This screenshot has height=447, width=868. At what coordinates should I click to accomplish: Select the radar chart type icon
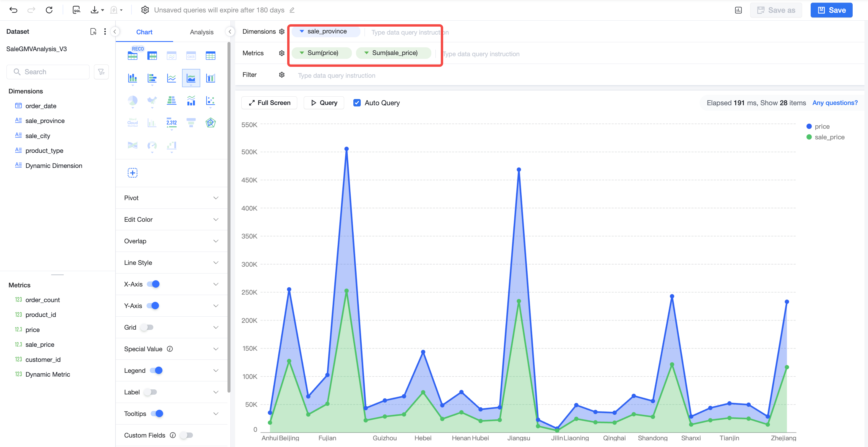pos(211,123)
